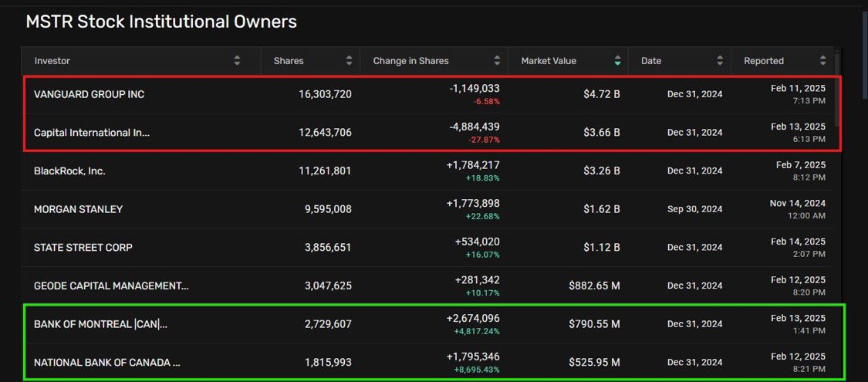Click shares value 3,856,651
The width and height of the screenshot is (868, 382).
point(328,248)
